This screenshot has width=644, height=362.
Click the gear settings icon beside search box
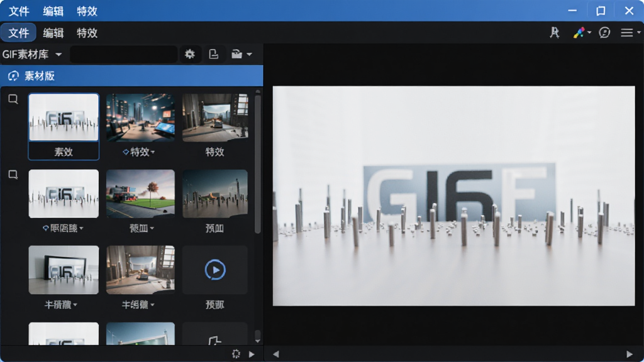coord(190,54)
